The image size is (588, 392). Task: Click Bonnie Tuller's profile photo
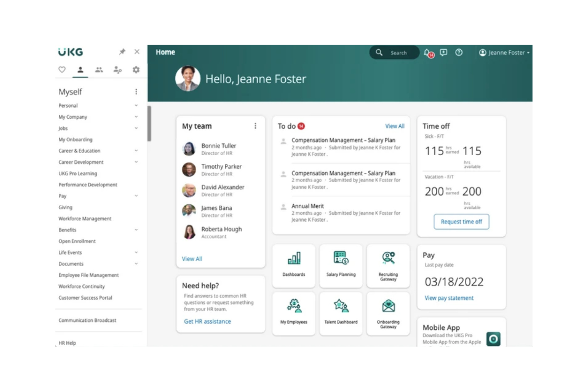click(x=188, y=149)
